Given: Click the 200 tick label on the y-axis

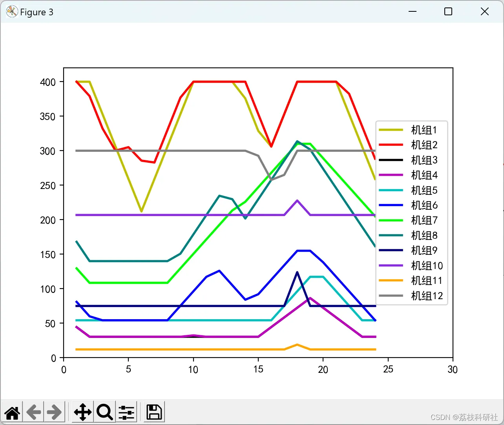Looking at the screenshot, I should coord(48,220).
